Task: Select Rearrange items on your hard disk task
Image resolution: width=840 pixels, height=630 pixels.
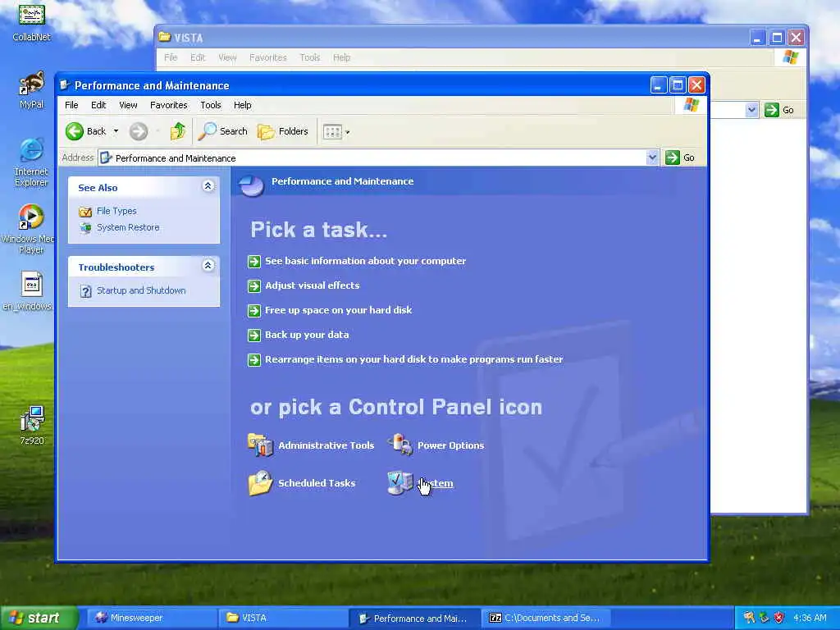Action: (413, 359)
